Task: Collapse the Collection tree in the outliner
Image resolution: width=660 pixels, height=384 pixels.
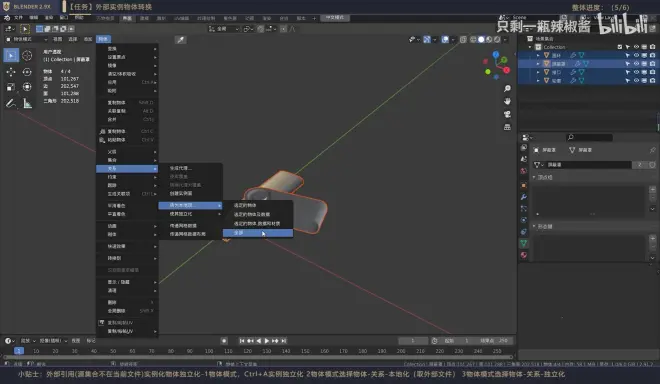Action: (530, 47)
